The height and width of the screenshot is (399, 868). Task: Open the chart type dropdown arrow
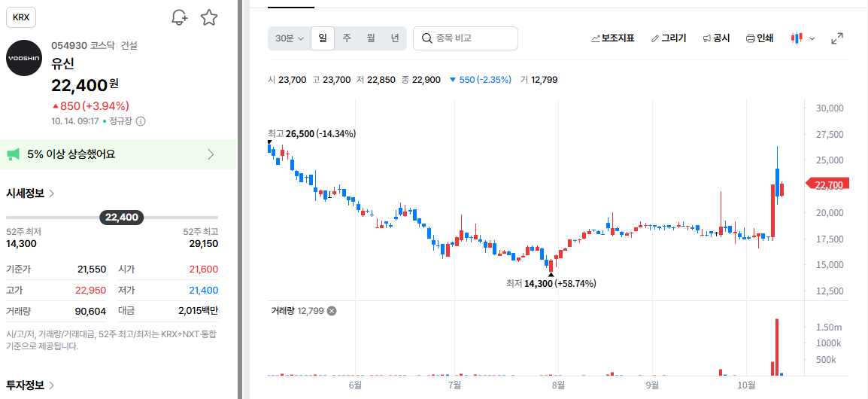tap(812, 38)
